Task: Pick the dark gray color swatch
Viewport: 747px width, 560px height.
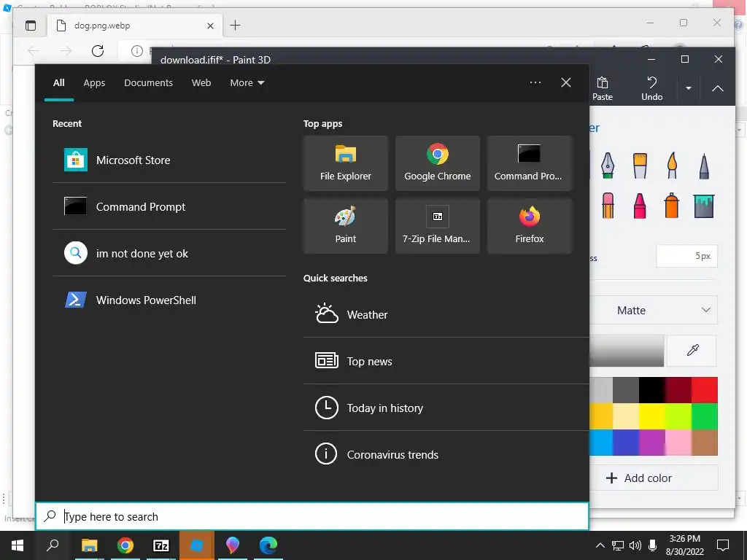Action: pyautogui.click(x=626, y=390)
